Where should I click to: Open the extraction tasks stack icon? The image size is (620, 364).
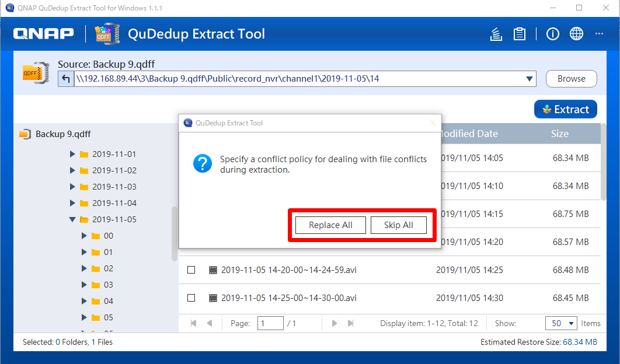point(496,34)
